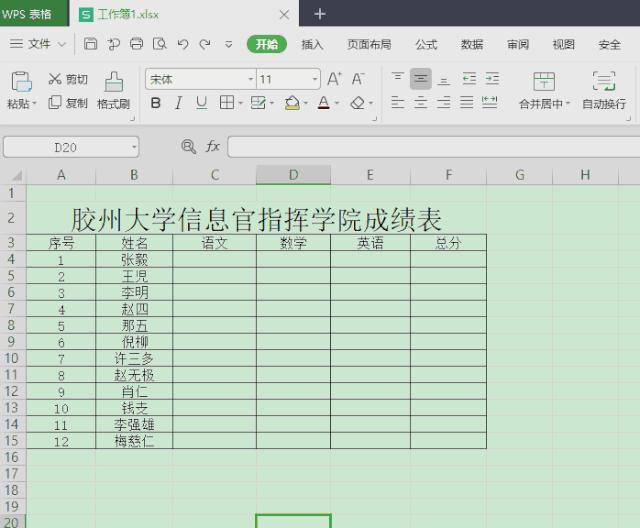The image size is (640, 528).
Task: Click the Save icon in quick toolbar
Action: coord(90,44)
